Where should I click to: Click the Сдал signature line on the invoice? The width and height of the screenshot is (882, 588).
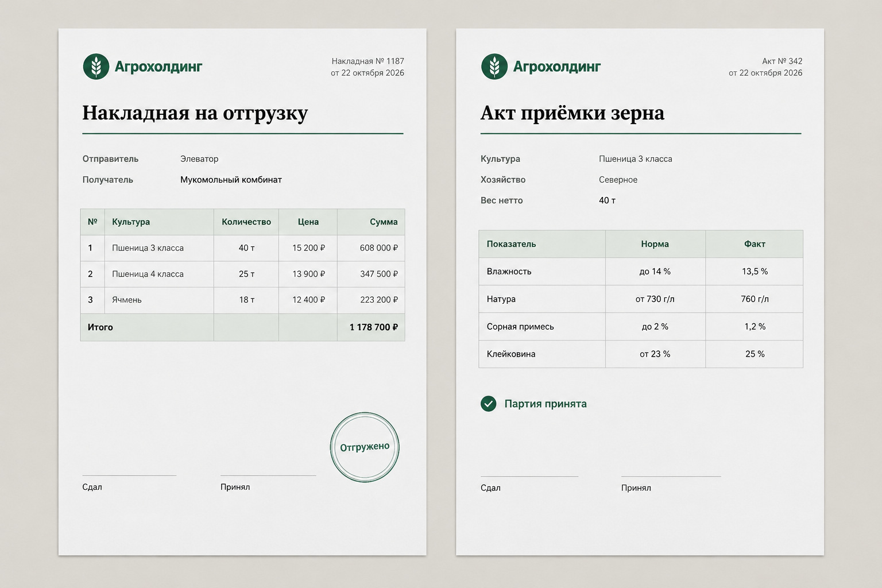click(129, 475)
